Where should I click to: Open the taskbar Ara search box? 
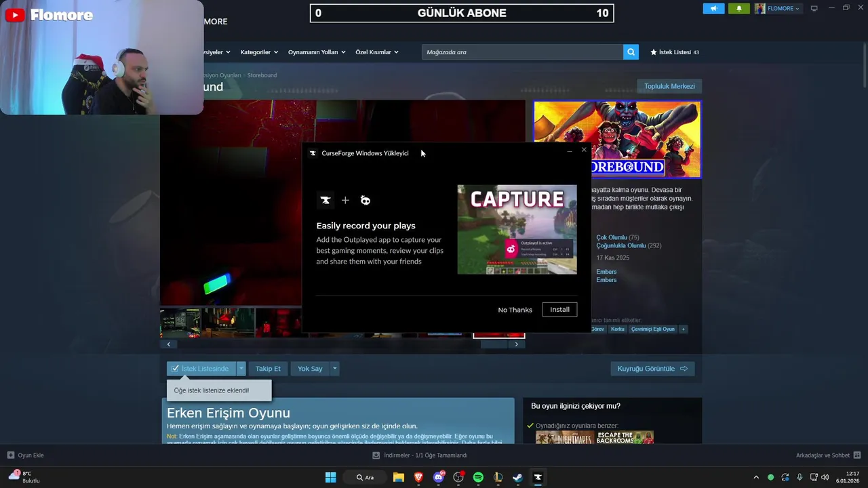point(366,477)
